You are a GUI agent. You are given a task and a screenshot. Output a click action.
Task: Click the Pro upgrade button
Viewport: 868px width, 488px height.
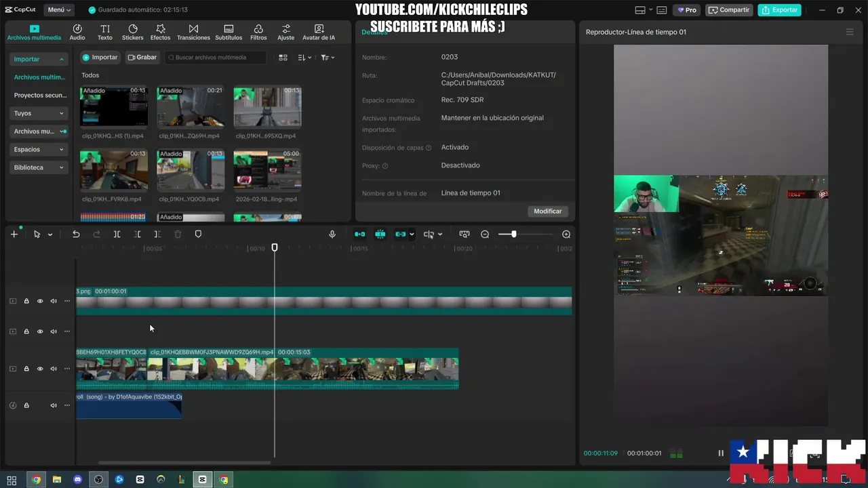coord(686,10)
